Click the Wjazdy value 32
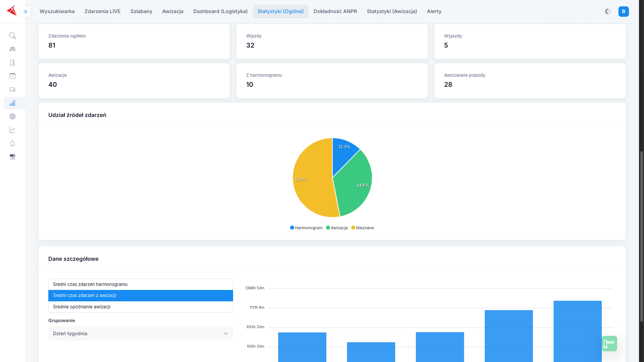Image resolution: width=644 pixels, height=362 pixels. [250, 46]
